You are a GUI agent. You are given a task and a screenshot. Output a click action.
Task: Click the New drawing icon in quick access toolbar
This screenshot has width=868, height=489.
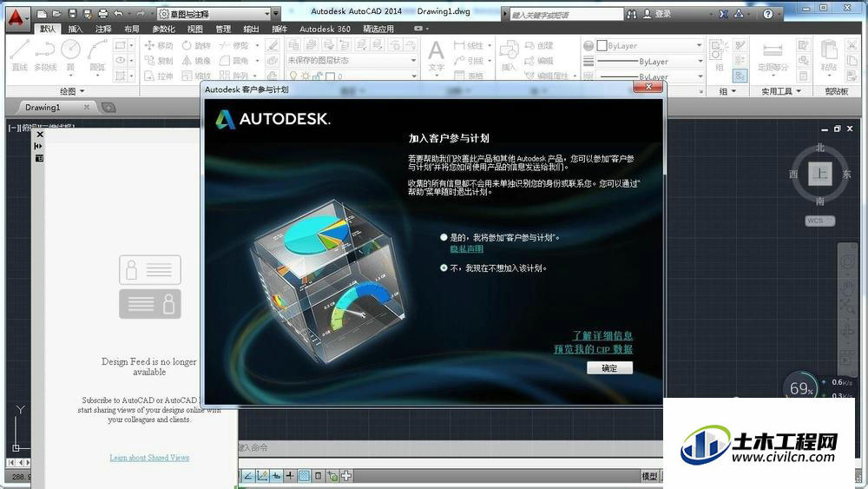pyautogui.click(x=42, y=14)
